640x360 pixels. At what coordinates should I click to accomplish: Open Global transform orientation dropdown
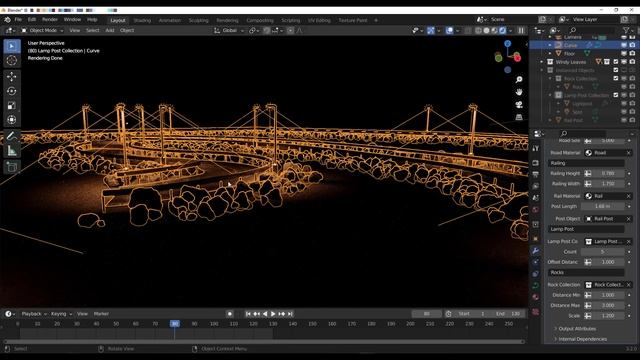[x=229, y=31]
